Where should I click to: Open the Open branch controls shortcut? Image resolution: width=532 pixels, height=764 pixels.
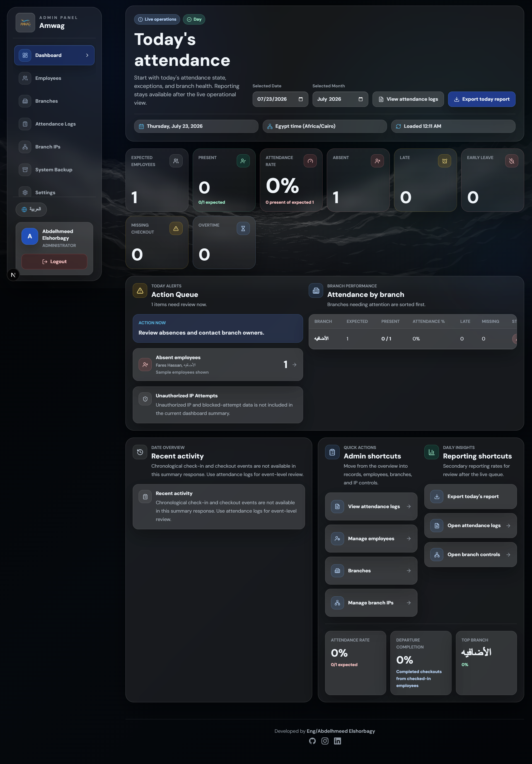tap(470, 555)
